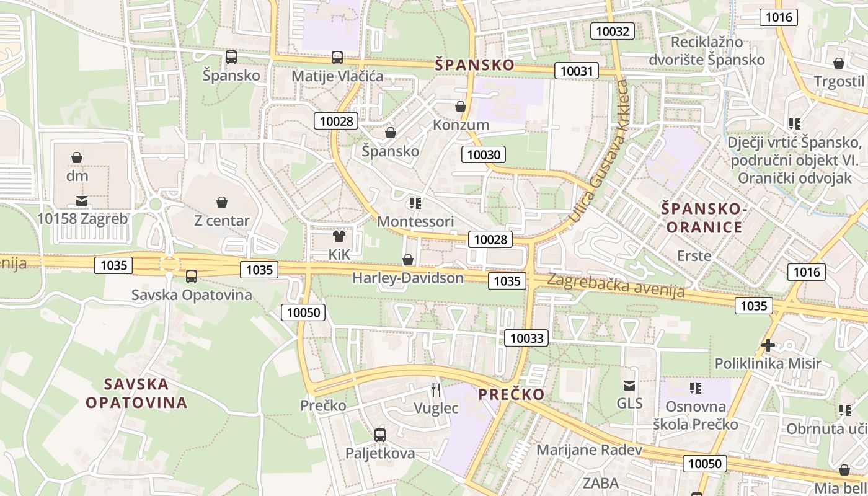The image size is (868, 496).
Task: Click the GLS mail envelope icon
Action: point(629,386)
